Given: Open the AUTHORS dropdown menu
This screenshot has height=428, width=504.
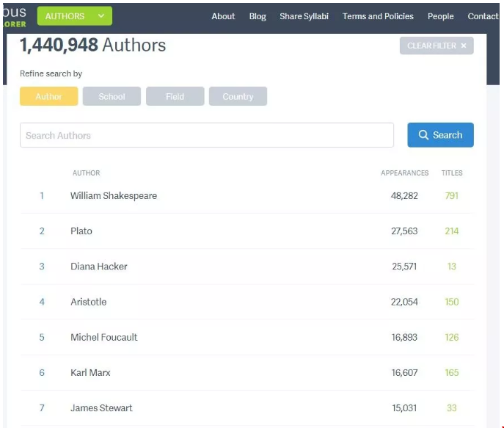Looking at the screenshot, I should tap(75, 16).
